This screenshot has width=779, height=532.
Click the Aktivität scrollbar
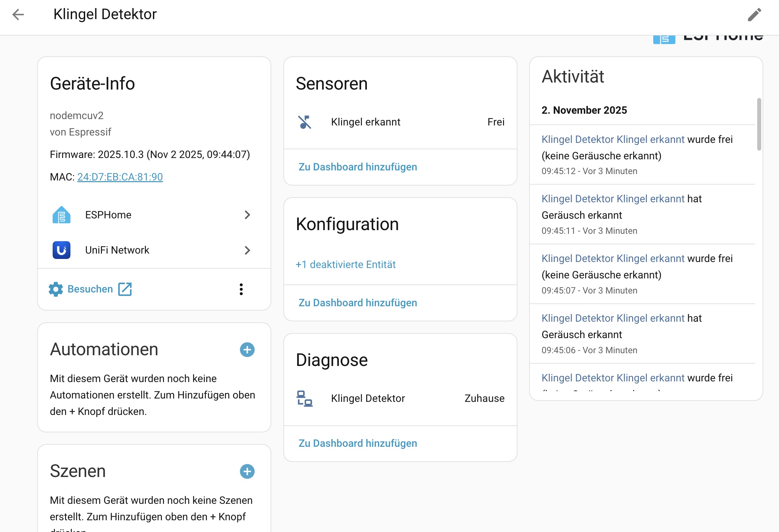click(759, 124)
